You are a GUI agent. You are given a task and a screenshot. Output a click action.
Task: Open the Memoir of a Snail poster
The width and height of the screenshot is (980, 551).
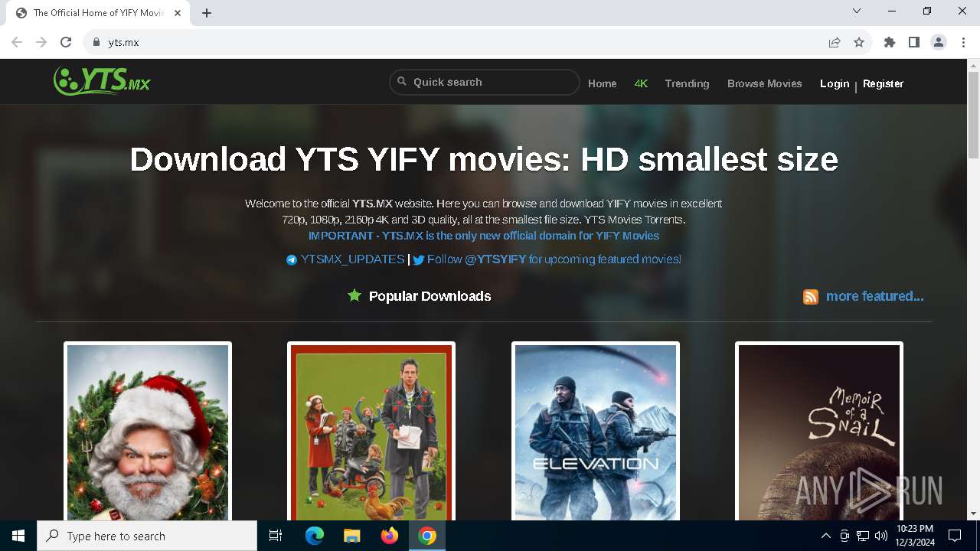coord(819,432)
